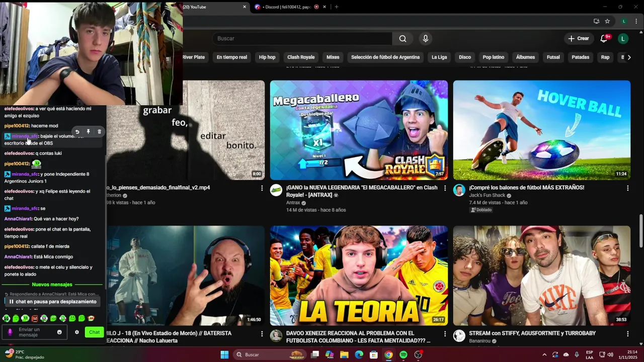The image size is (644, 362).
Task: Open the YouTube account avatar menu
Action: pos(623,39)
